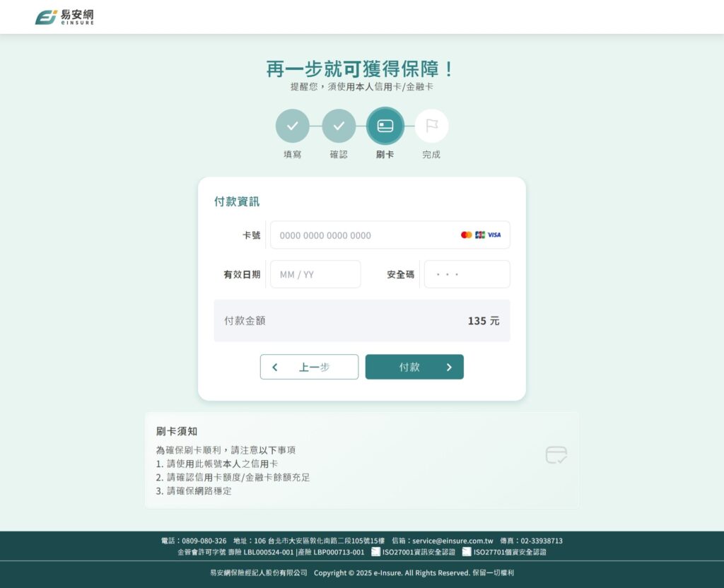724x588 pixels.
Task: Click the 刷卡須知 heading
Action: tap(177, 431)
